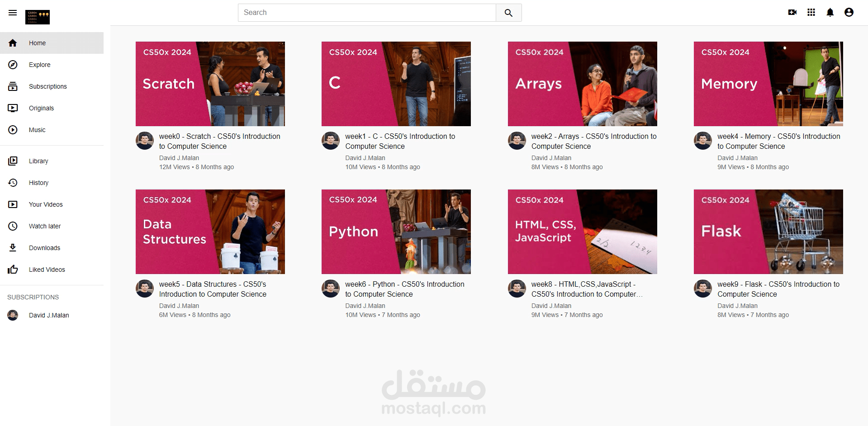Open the hamburger menu icon
The height and width of the screenshot is (426, 868).
coord(13,13)
